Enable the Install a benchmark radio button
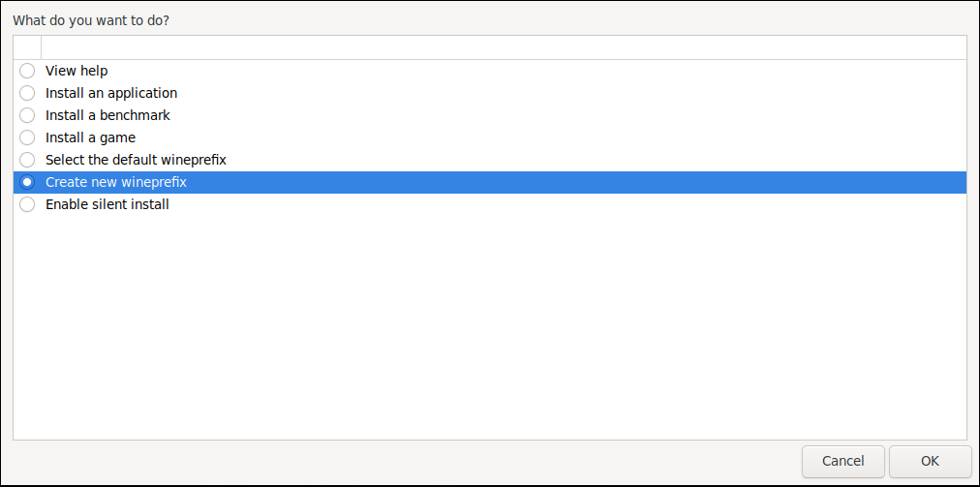The width and height of the screenshot is (980, 487). click(x=27, y=115)
